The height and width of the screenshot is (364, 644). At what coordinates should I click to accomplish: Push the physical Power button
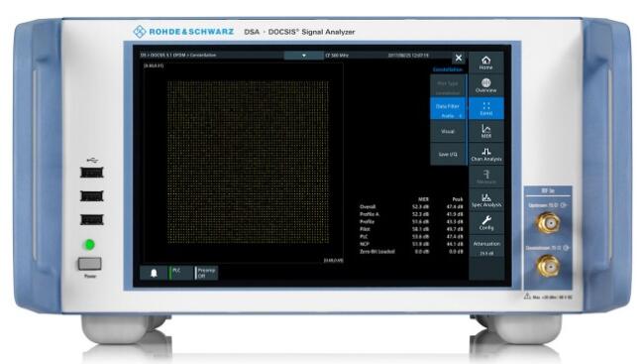(89, 264)
